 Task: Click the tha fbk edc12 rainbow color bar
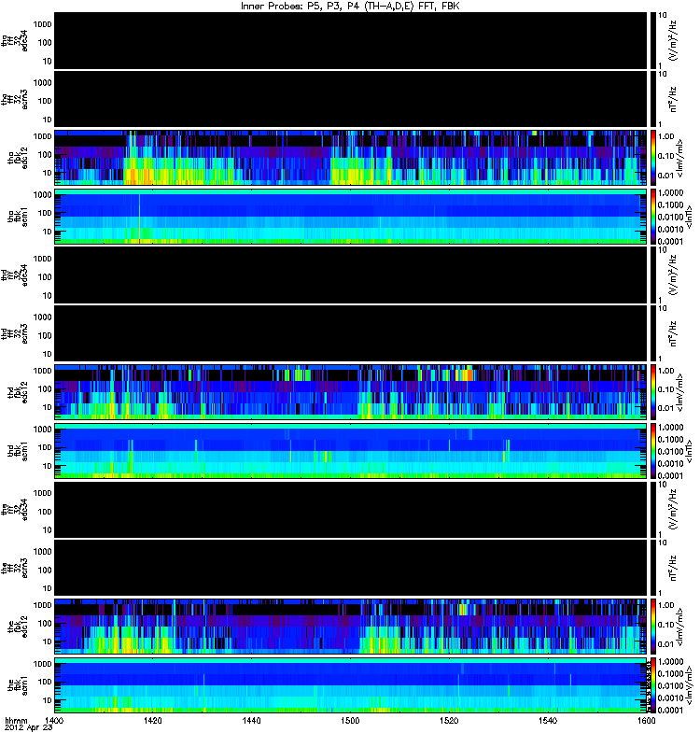[652, 158]
